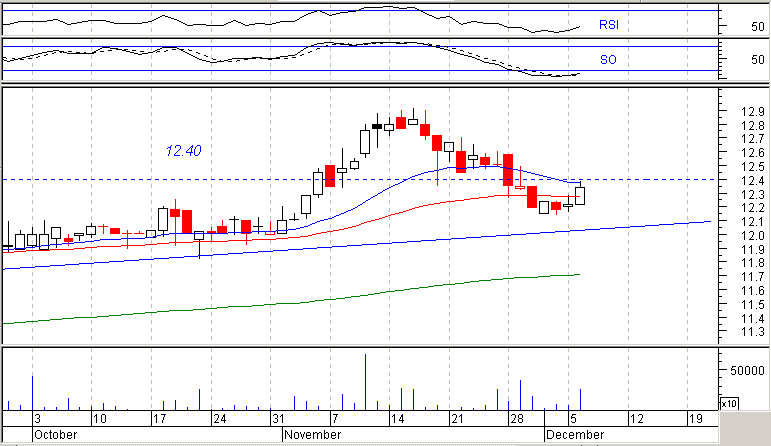Select the December month label
This screenshot has width=771, height=446.
point(575,435)
